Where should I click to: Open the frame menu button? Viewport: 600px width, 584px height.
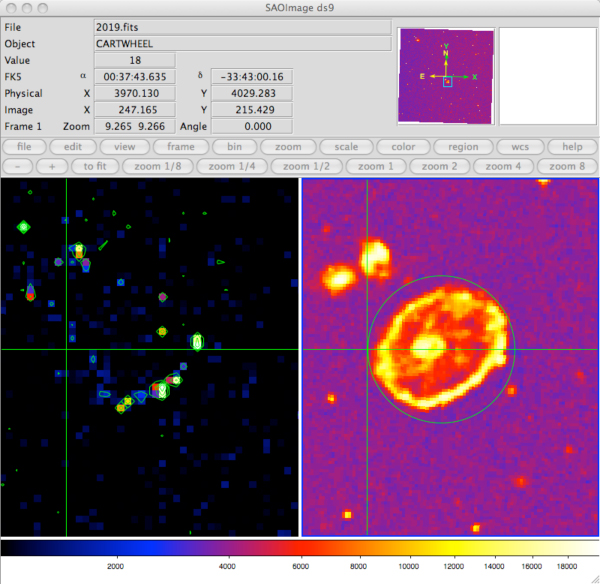(181, 147)
